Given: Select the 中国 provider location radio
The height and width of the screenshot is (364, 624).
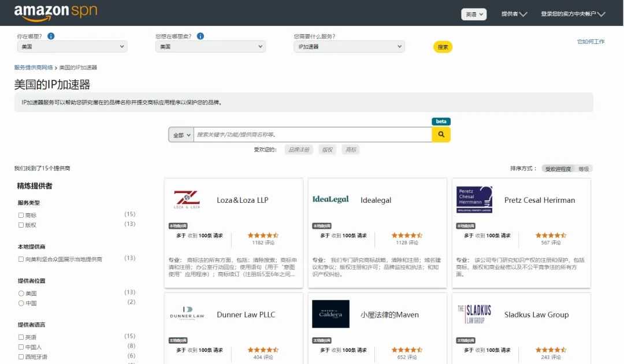Looking at the screenshot, I should pos(21,303).
